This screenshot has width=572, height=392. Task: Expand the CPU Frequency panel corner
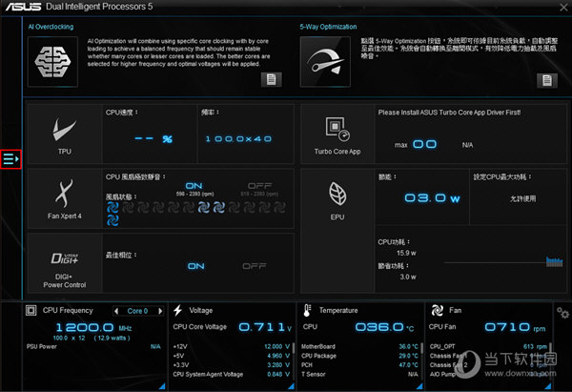(x=162, y=386)
